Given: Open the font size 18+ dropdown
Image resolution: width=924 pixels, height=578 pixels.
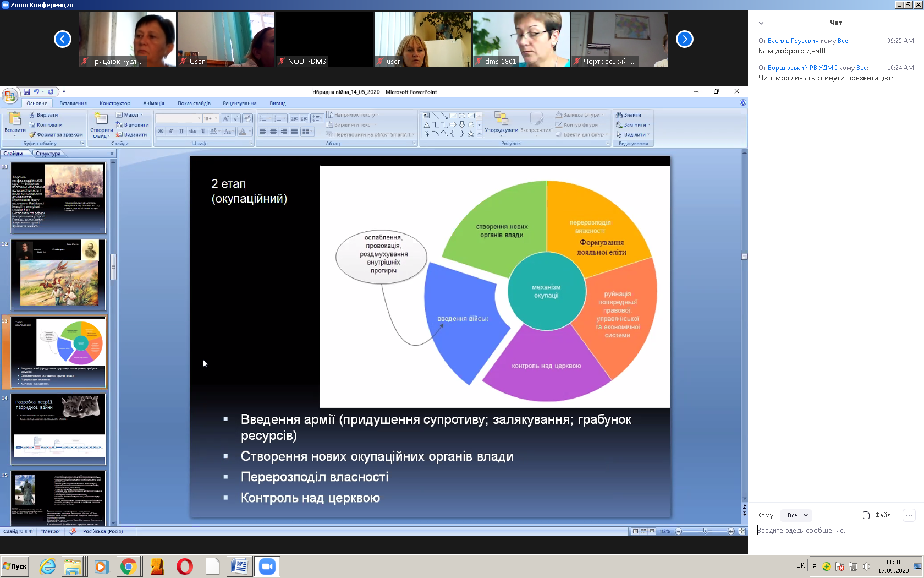Looking at the screenshot, I should 216,118.
